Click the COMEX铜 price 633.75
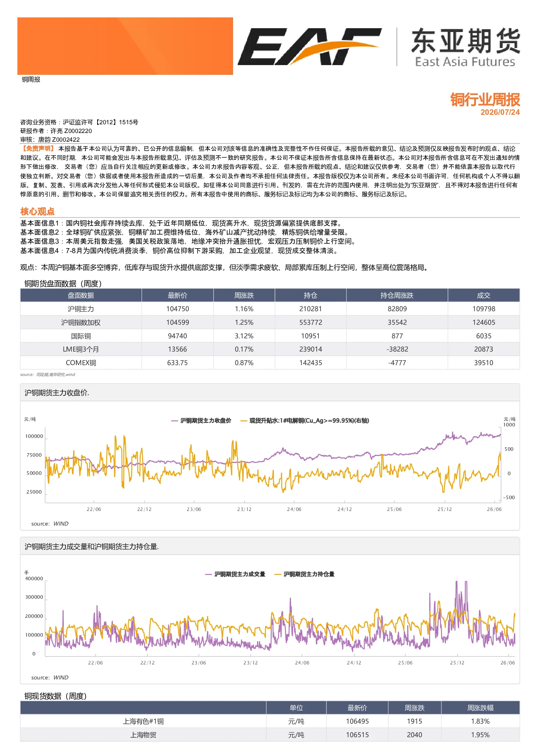 (178, 363)
